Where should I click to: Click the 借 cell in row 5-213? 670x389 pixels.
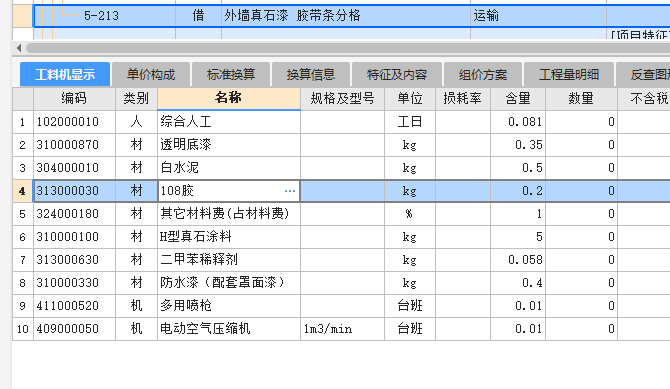[x=198, y=16]
